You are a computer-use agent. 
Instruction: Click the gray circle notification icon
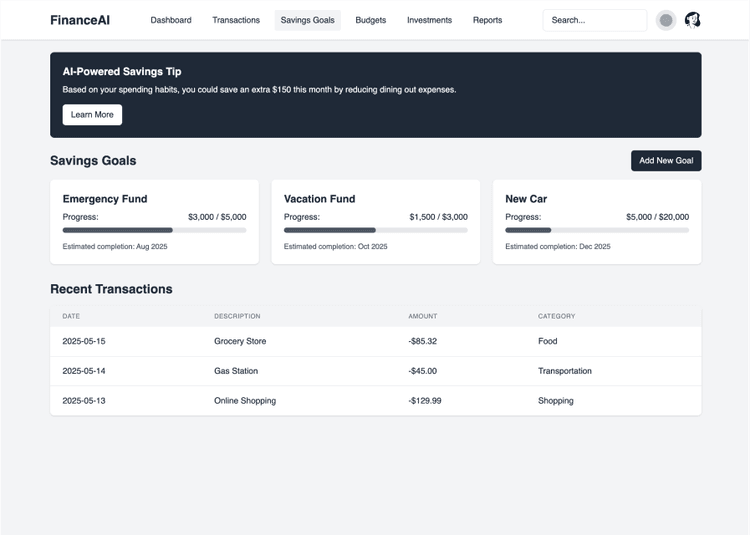(665, 20)
